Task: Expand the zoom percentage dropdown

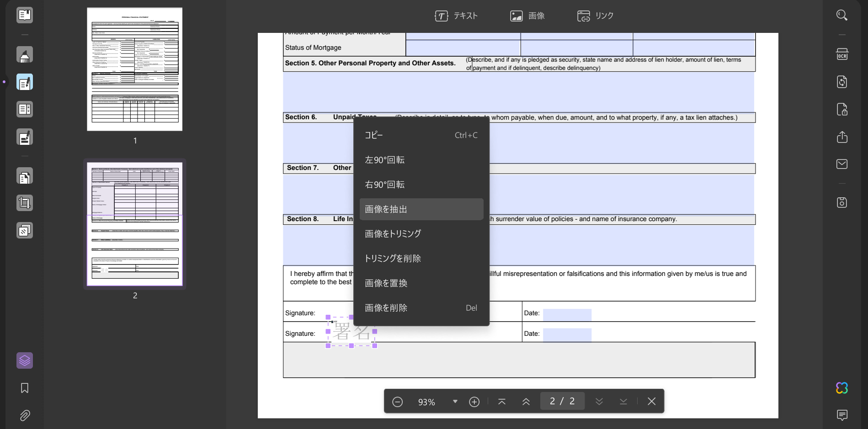Action: point(455,402)
